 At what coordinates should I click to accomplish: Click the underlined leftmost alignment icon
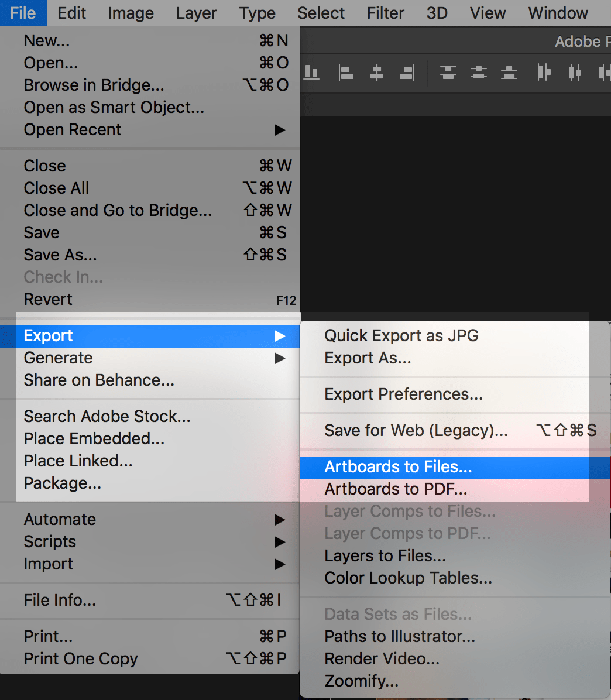tap(312, 73)
